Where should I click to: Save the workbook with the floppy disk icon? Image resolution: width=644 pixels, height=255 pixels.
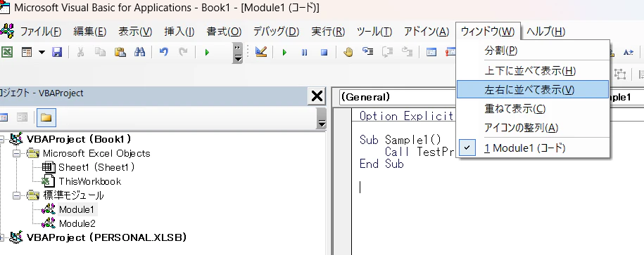pyautogui.click(x=57, y=52)
